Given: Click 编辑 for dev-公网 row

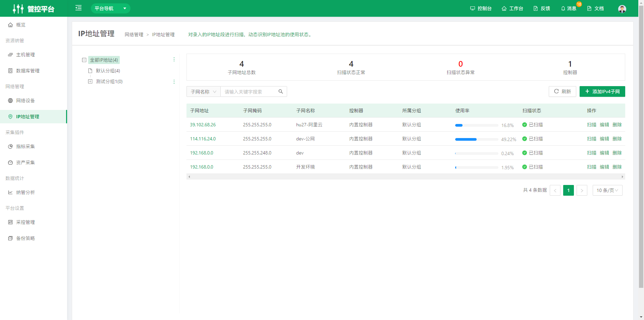Looking at the screenshot, I should (x=604, y=139).
